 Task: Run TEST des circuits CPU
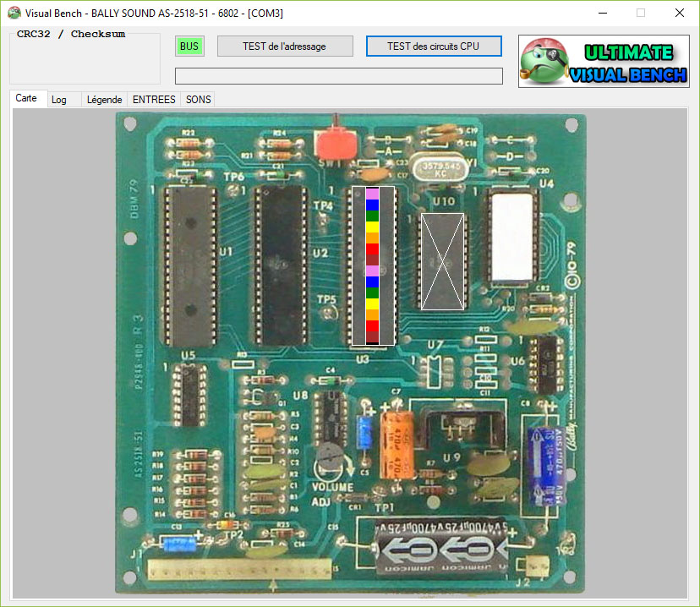pos(434,46)
